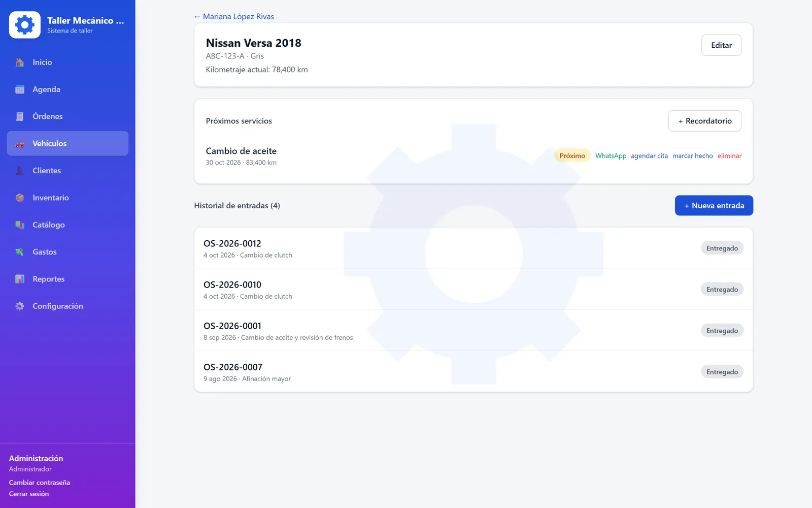
Task: Open the Catálogo page
Action: pyautogui.click(x=67, y=225)
